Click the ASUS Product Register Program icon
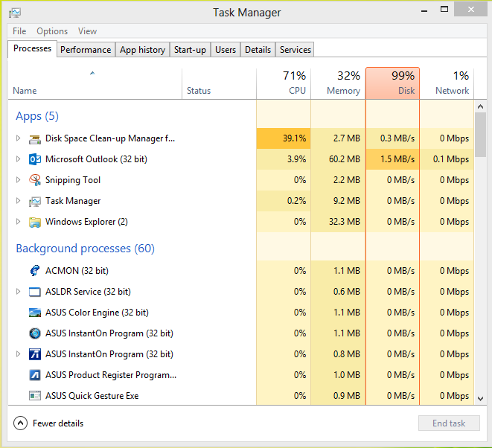The image size is (492, 448). (x=35, y=375)
